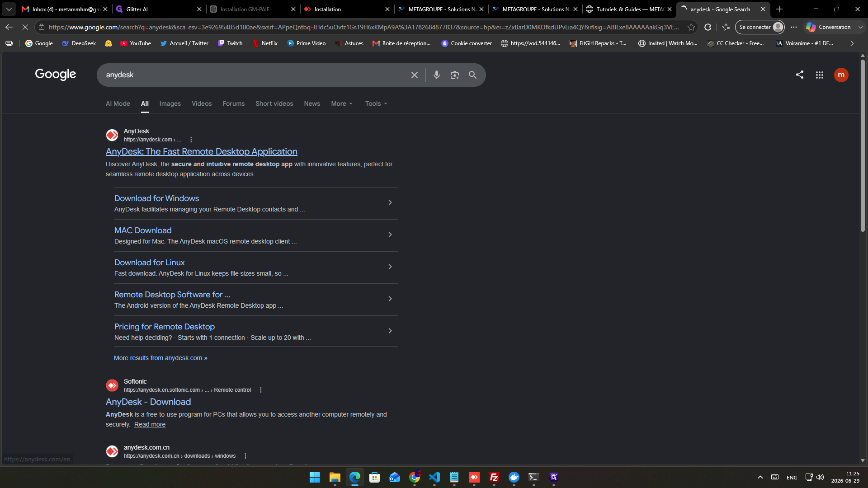Switch to Short videos tab
This screenshot has height=488, width=868.
coord(274,103)
